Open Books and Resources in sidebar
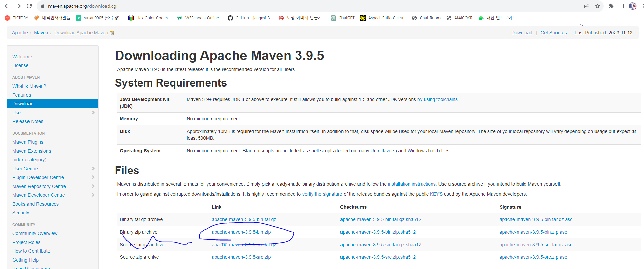This screenshot has width=644, height=269. [x=35, y=204]
